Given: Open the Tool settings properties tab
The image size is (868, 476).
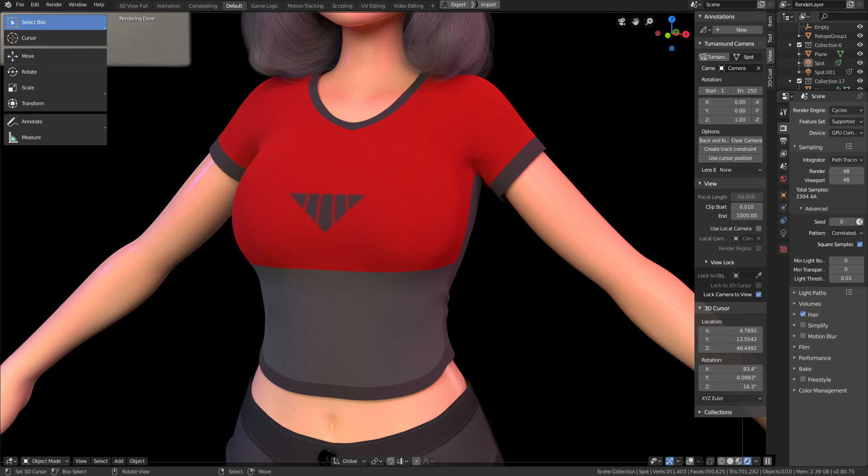Looking at the screenshot, I should tap(783, 112).
